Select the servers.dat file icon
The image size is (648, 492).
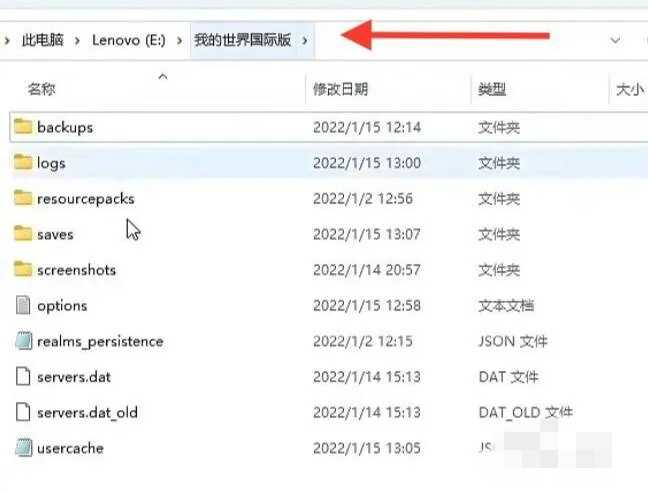tap(23, 376)
